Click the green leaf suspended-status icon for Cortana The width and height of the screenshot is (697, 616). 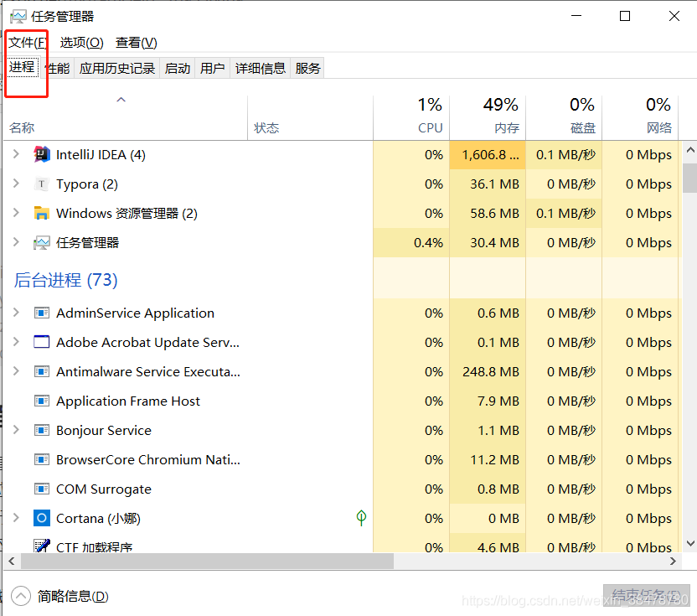[361, 518]
